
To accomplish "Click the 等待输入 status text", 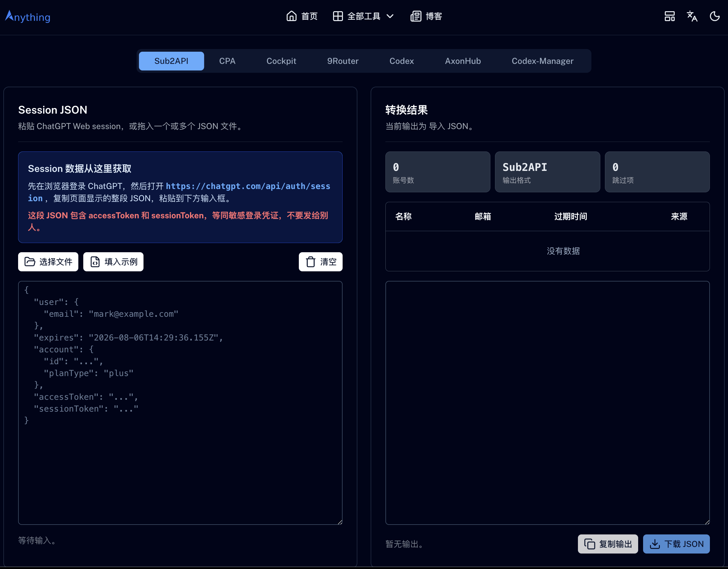I will pyautogui.click(x=37, y=540).
